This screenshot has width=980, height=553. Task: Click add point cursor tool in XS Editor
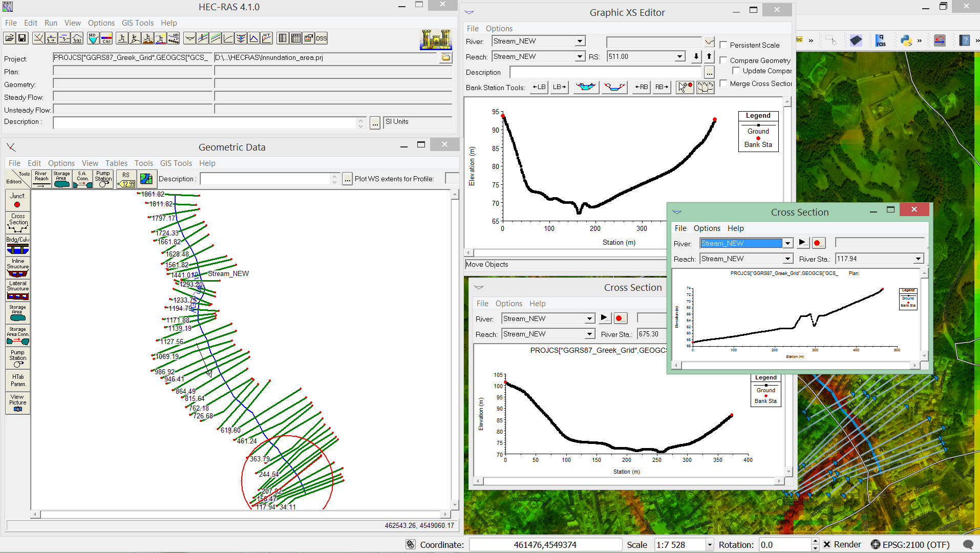click(685, 87)
